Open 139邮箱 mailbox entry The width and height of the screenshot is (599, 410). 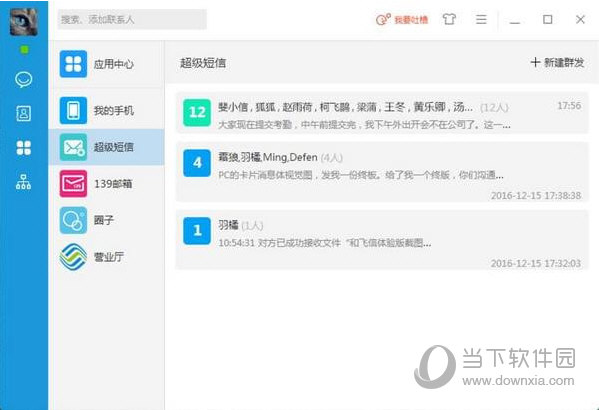tap(107, 184)
